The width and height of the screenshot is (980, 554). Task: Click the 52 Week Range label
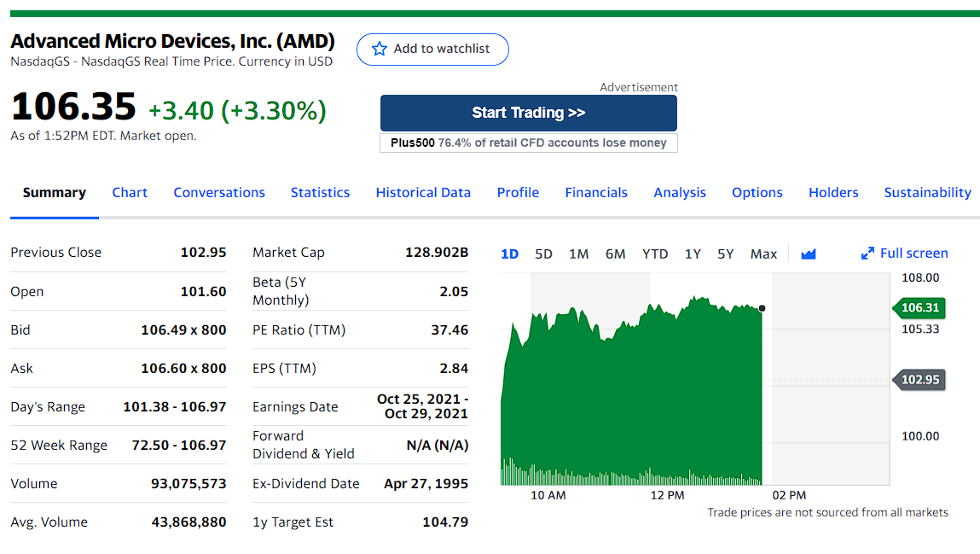click(59, 446)
